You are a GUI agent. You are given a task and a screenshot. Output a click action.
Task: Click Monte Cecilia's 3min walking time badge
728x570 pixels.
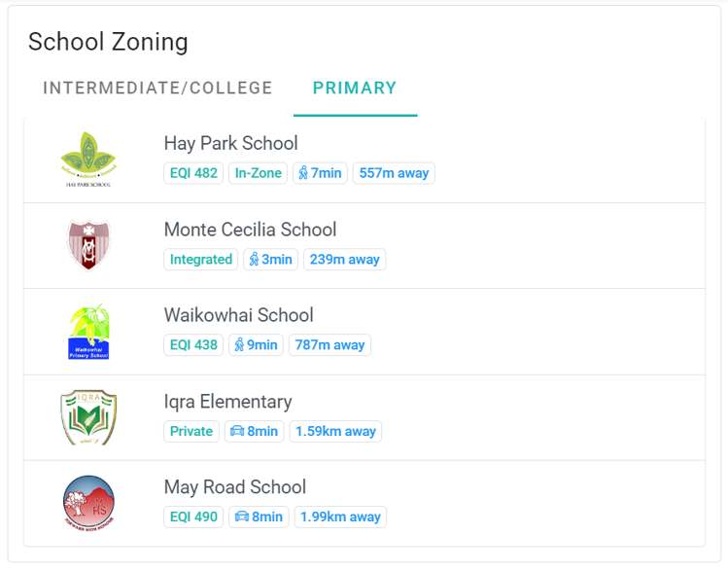point(270,260)
